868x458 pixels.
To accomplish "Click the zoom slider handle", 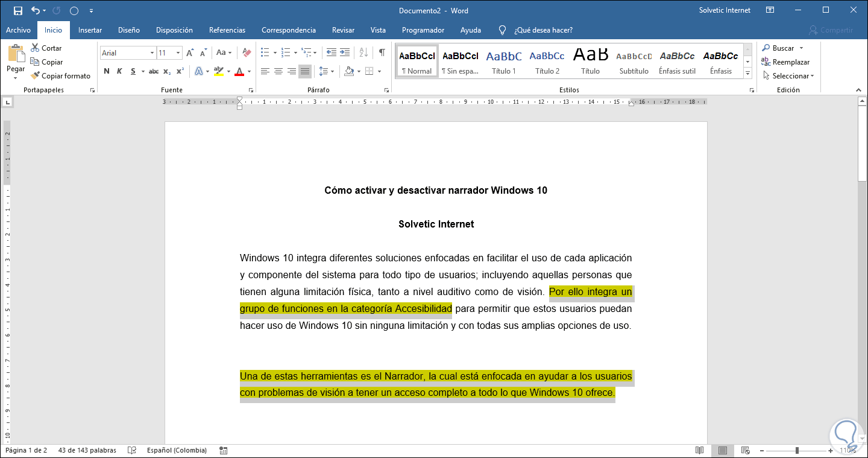I will tap(797, 450).
